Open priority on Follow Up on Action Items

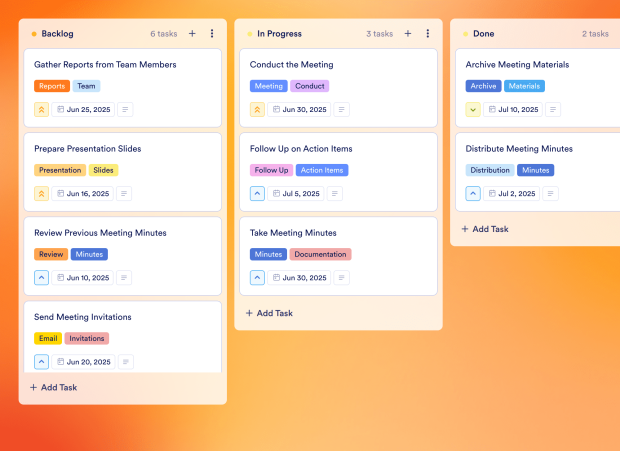pyautogui.click(x=257, y=194)
